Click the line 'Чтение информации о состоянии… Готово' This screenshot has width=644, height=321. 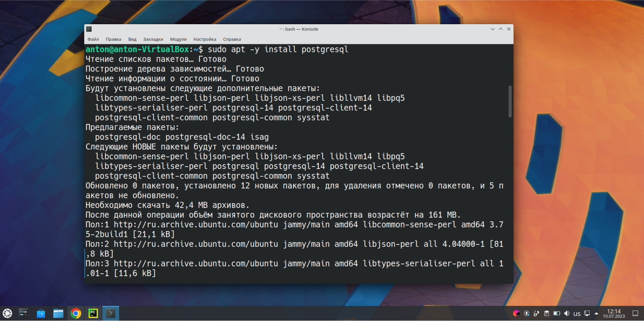[172, 79]
